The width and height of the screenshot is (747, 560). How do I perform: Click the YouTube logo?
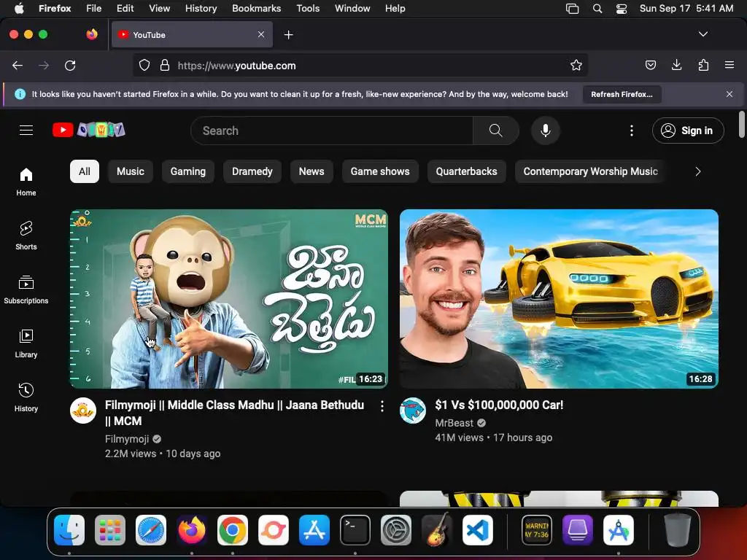point(89,130)
